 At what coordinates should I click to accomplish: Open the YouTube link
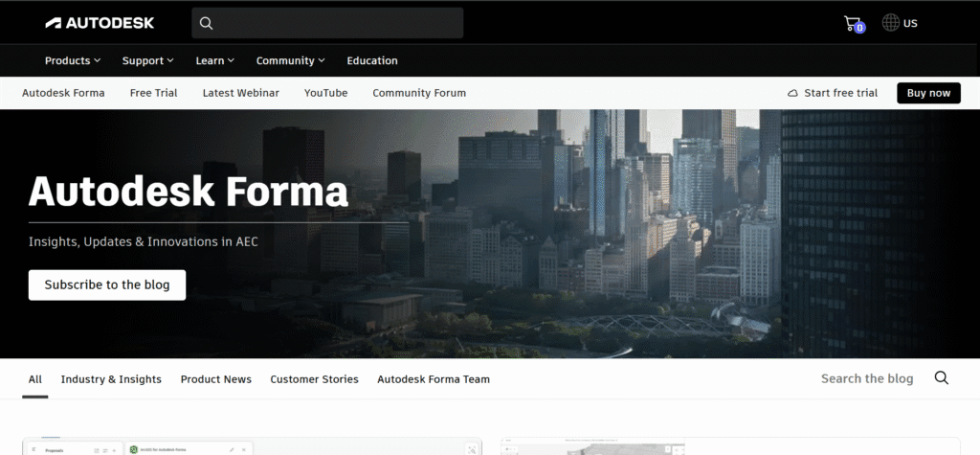click(325, 93)
